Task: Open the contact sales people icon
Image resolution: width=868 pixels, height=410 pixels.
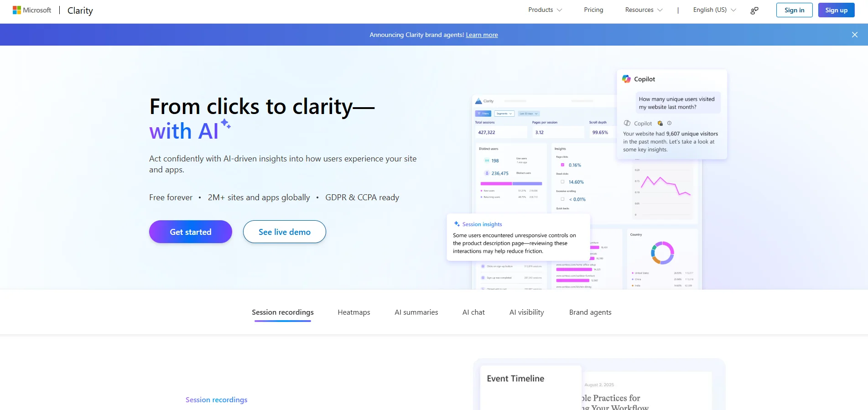Action: (x=754, y=10)
